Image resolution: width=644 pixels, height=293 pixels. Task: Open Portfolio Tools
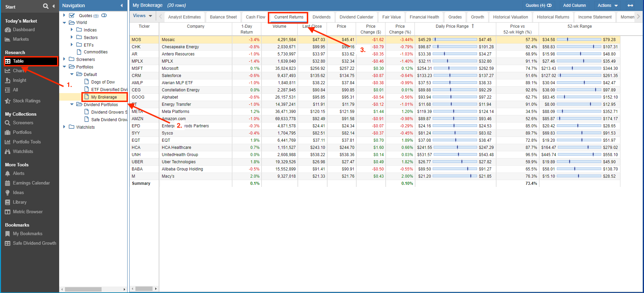[x=27, y=142]
